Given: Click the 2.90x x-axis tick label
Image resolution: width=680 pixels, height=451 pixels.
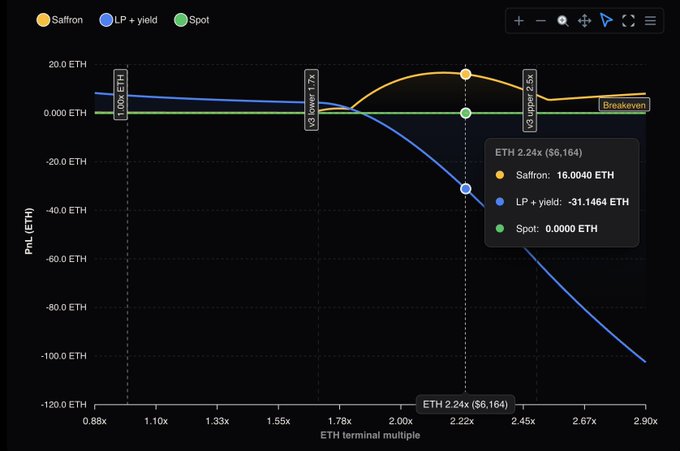Looking at the screenshot, I should tap(645, 421).
